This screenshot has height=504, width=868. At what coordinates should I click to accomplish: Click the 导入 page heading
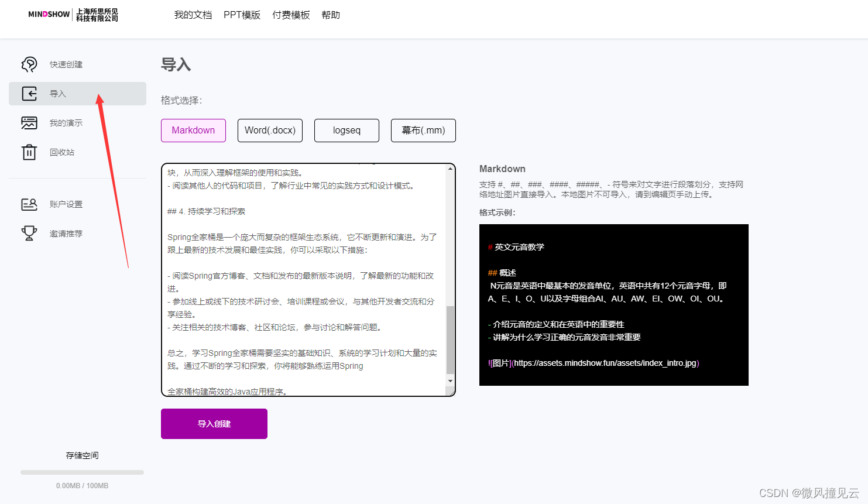[x=176, y=64]
